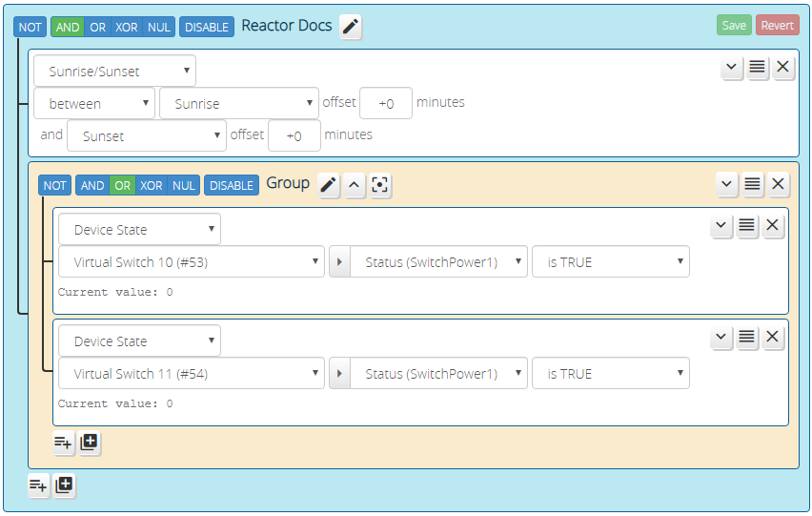Open the 'is TRUE' operator dropdown for Switch 11
The height and width of the screenshot is (516, 812).
coord(610,374)
